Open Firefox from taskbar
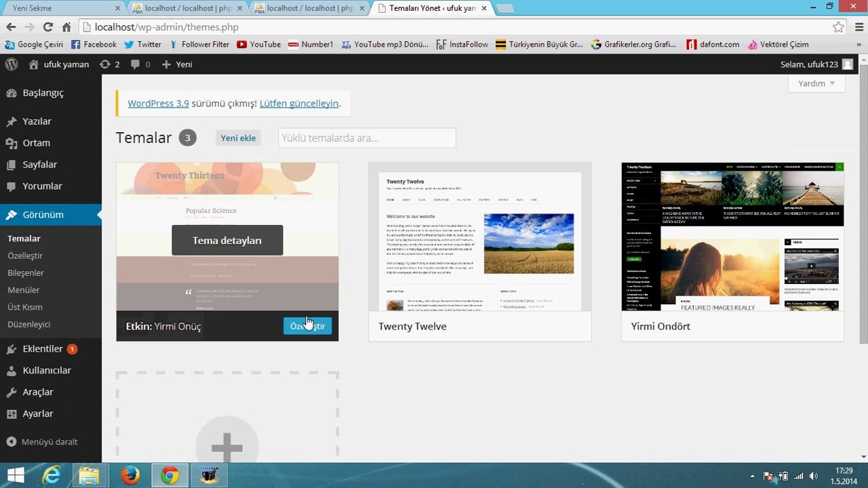868x488 pixels. click(130, 476)
